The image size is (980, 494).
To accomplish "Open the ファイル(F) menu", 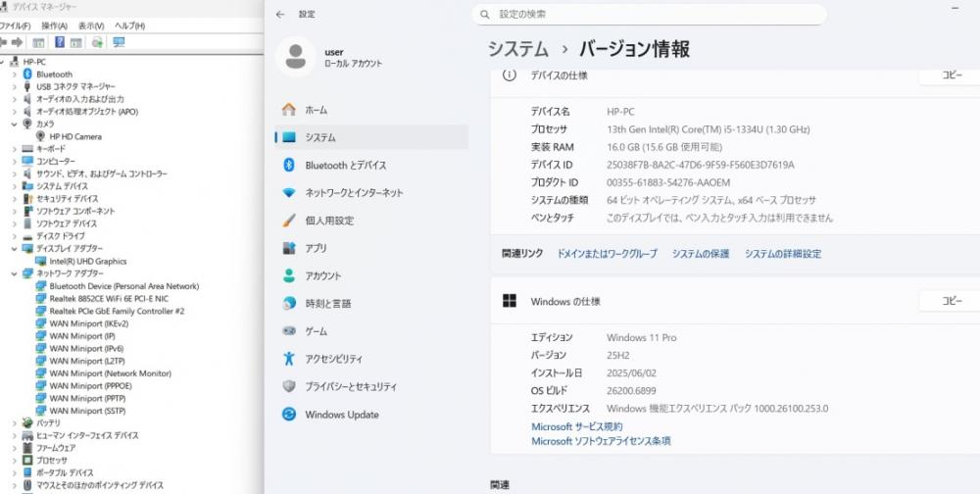I will click(15, 25).
